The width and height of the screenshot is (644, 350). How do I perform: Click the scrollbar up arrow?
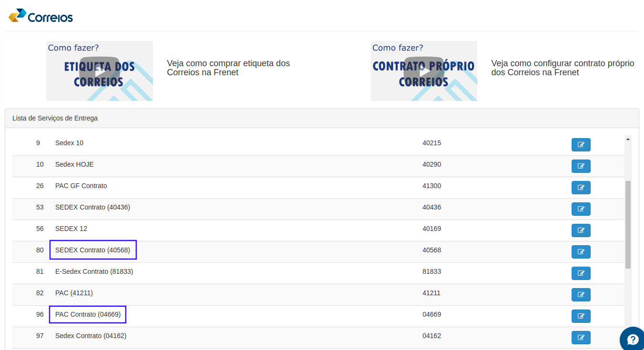628,139
